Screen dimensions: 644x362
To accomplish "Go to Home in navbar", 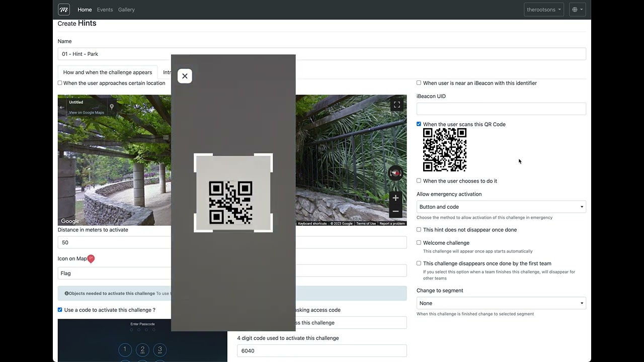I will tap(85, 10).
